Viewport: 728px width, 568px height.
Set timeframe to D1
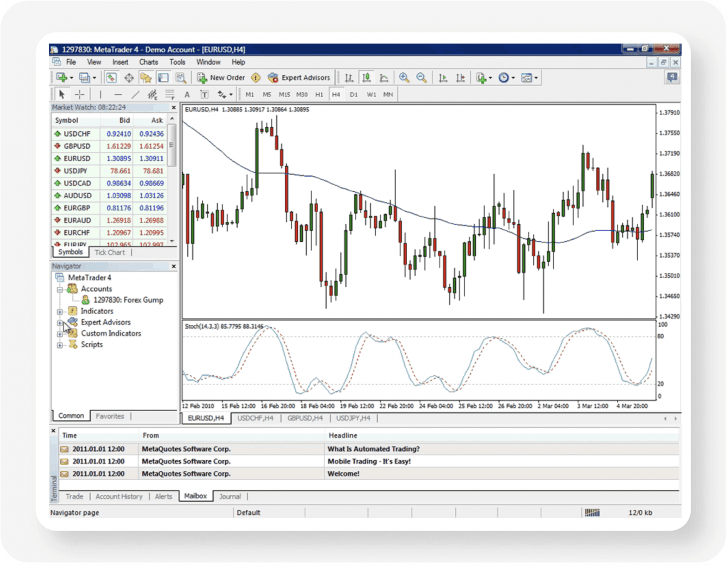(354, 95)
